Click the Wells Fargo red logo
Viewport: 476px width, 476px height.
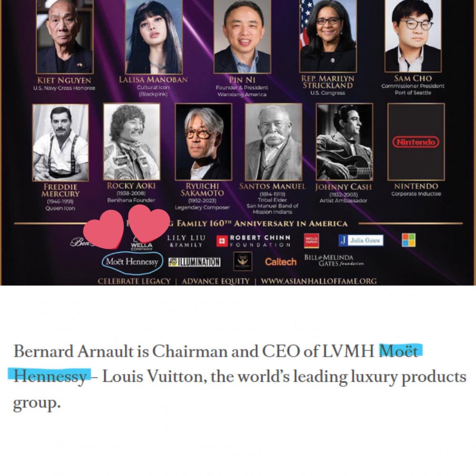coord(311,240)
